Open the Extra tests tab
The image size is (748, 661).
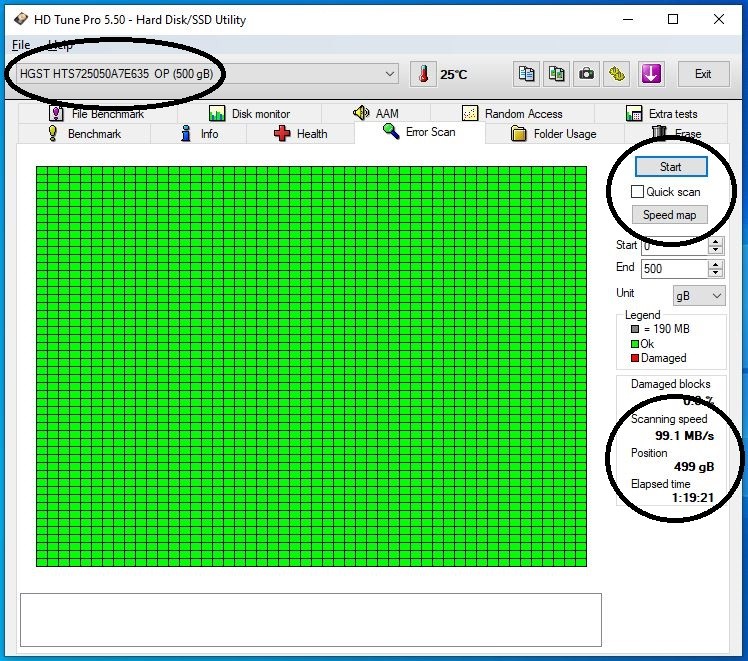point(661,114)
